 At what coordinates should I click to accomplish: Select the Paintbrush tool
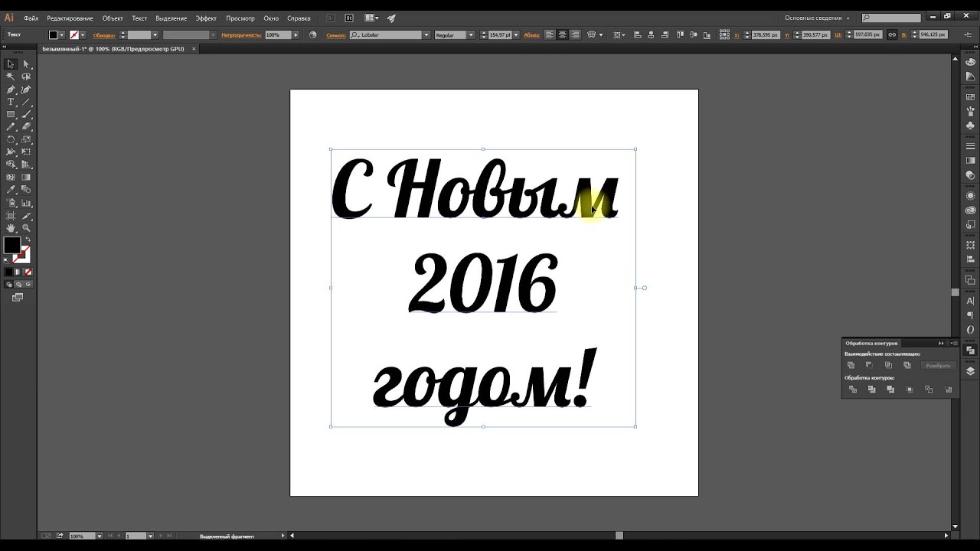(x=26, y=114)
